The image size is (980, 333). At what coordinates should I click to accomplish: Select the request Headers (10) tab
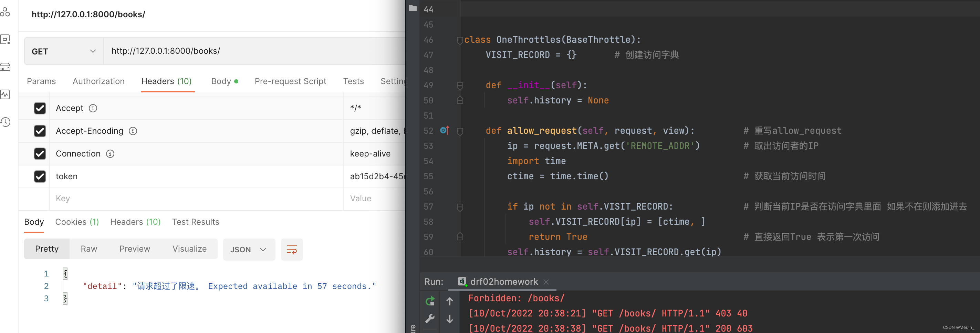tap(166, 81)
